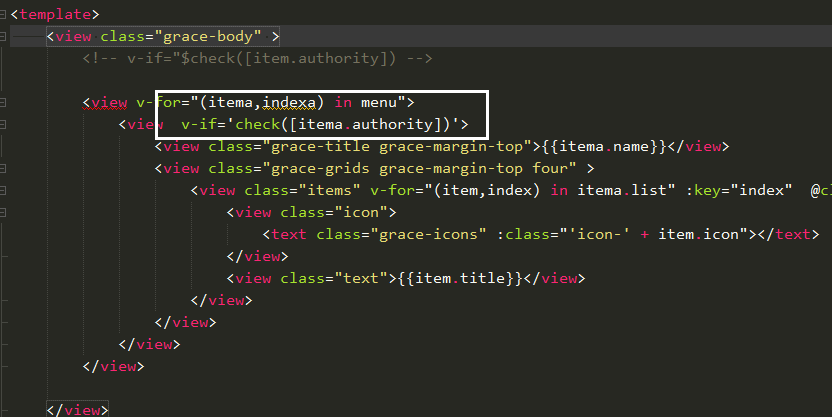This screenshot has width=832, height=417.
Task: Click the 'icon-' string literal
Action: [x=599, y=234]
